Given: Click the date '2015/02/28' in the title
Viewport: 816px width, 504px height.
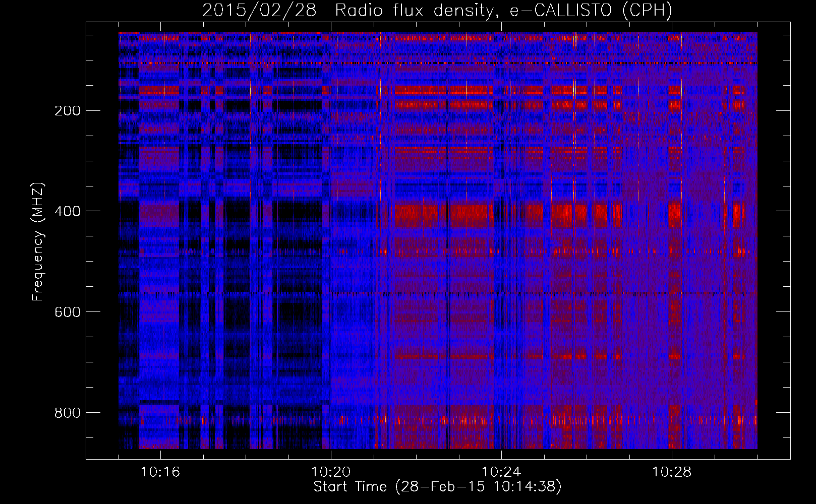Looking at the screenshot, I should coord(259,11).
